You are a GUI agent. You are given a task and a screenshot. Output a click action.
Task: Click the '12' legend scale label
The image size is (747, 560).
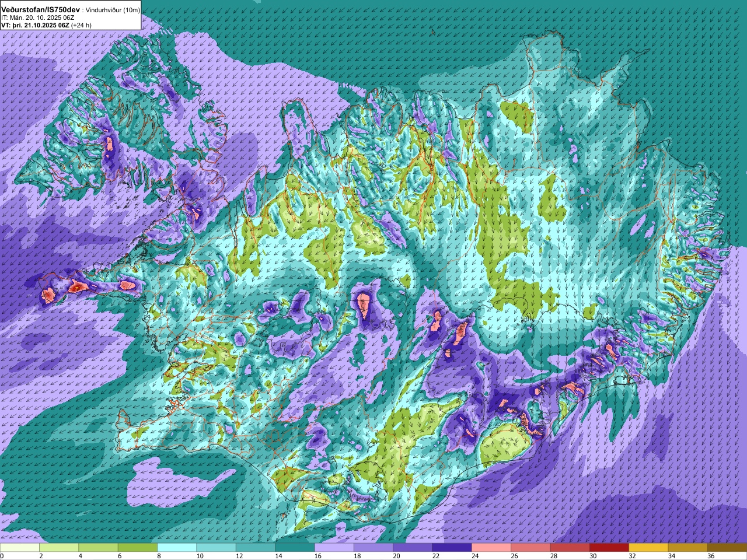click(x=239, y=556)
